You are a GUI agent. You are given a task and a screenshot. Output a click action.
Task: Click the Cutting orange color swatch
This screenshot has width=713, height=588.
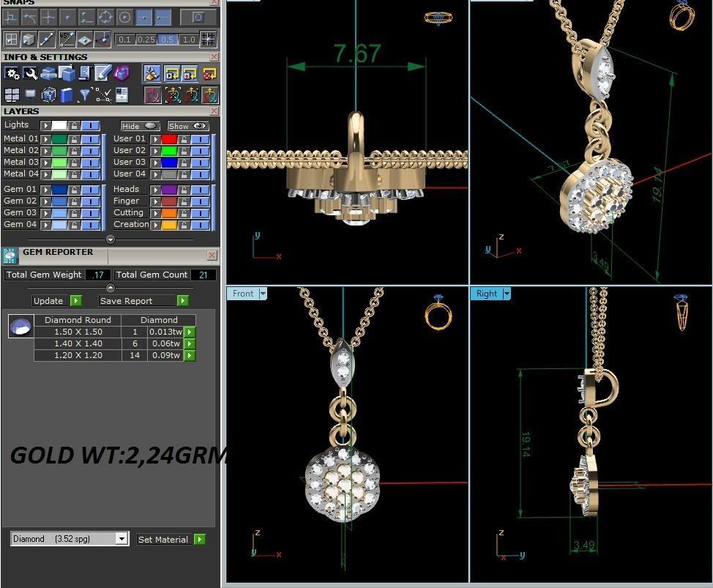point(169,213)
